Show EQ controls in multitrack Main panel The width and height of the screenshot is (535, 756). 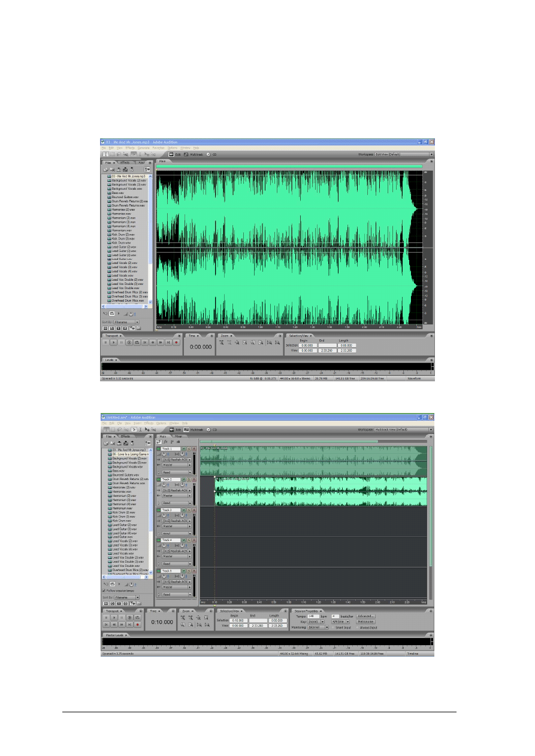click(x=179, y=442)
